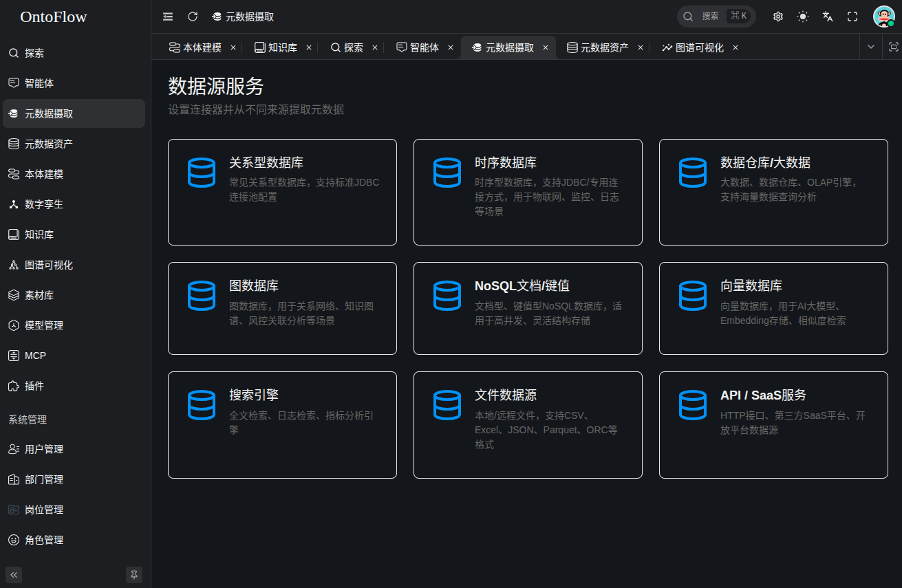Screen dimensions: 902x588
Task: Close the 知识库 tab
Action: click(309, 47)
